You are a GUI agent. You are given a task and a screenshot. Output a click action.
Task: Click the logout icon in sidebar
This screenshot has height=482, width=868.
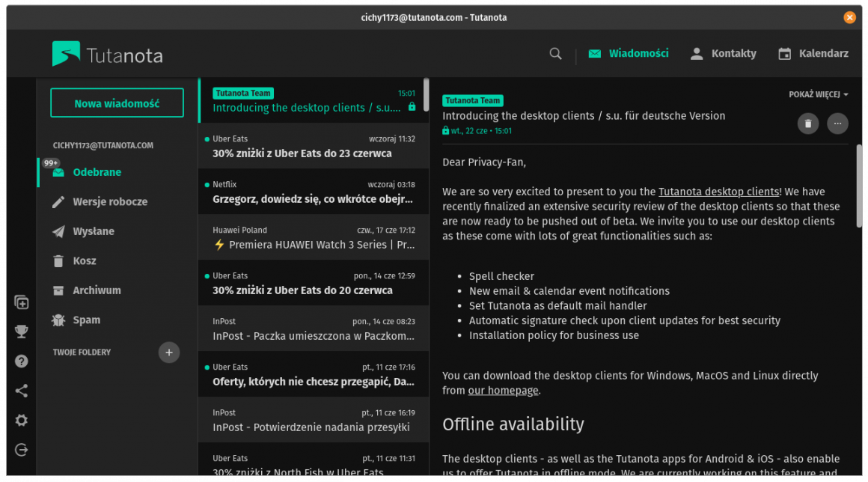click(22, 450)
